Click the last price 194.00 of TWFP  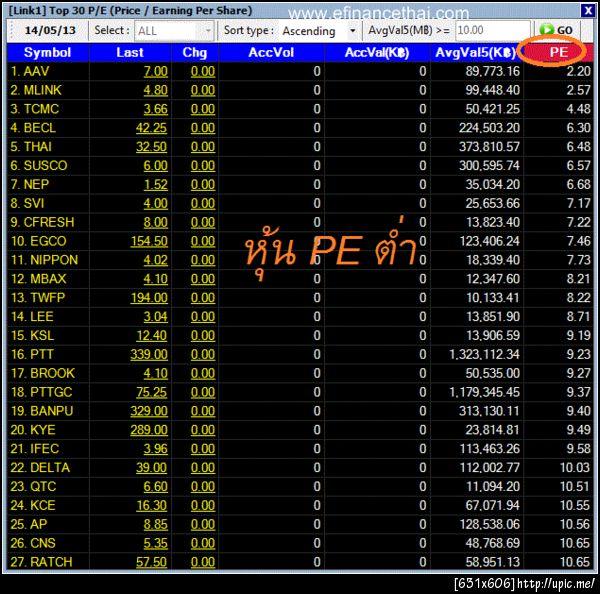(x=149, y=297)
